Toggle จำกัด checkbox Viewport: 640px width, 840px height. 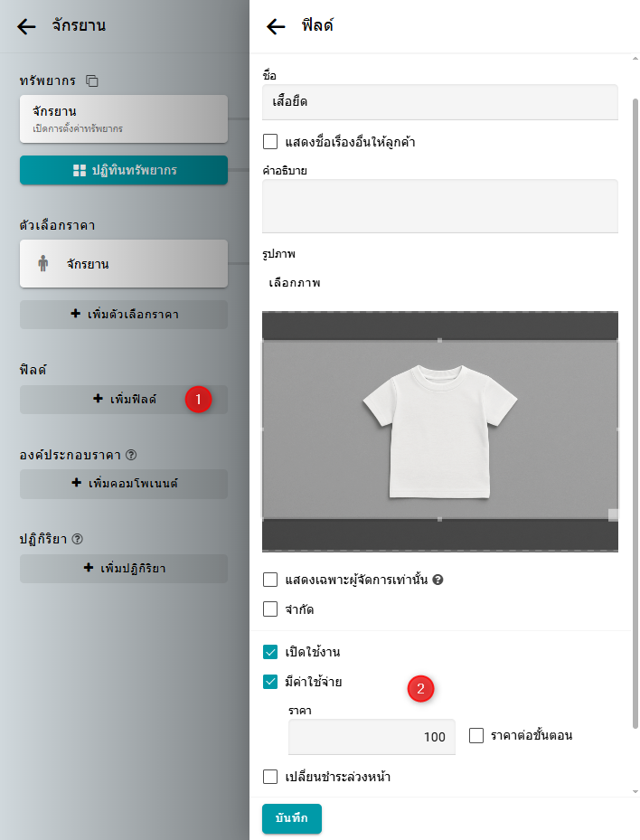(x=270, y=609)
